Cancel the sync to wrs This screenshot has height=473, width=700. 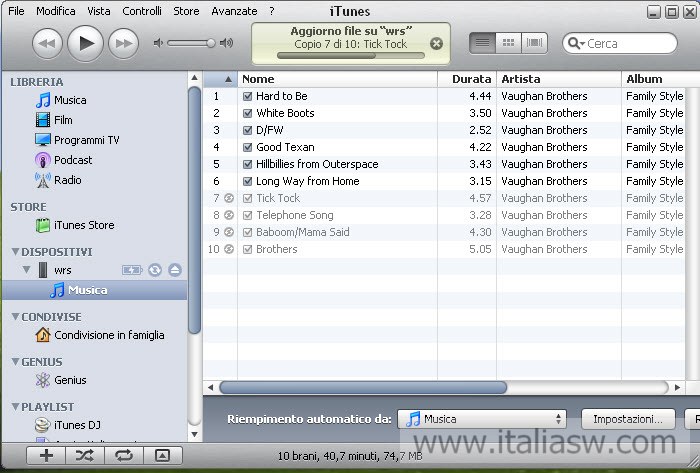coord(436,43)
